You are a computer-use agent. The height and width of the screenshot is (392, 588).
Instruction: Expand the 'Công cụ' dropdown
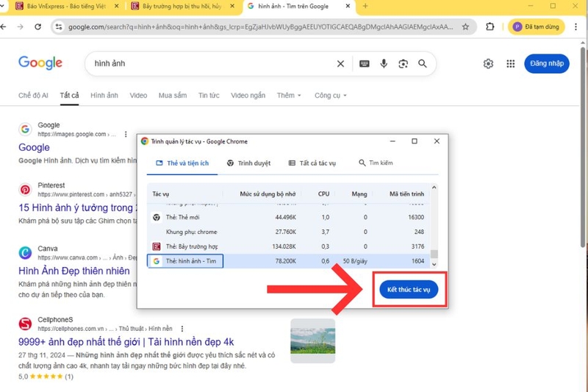tap(330, 96)
